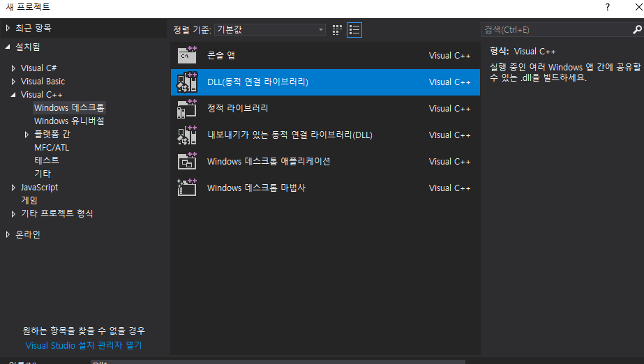Open Visual Studio 설치 관리자 열기 link

84,346
